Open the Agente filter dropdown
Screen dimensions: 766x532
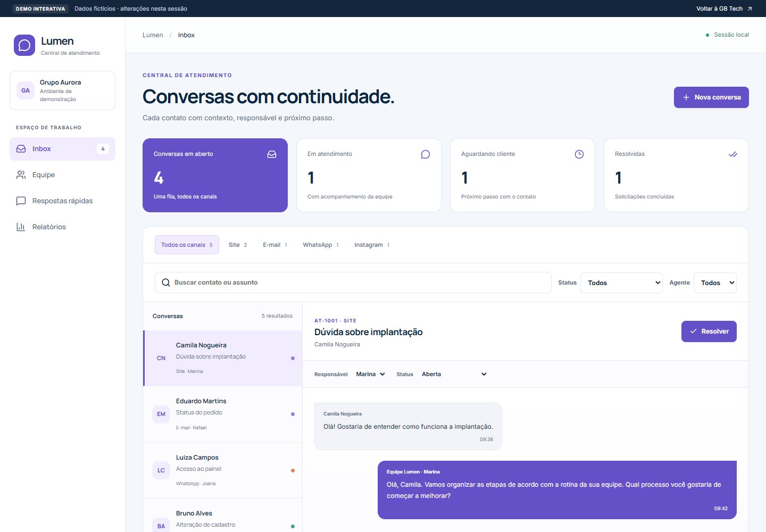click(715, 282)
